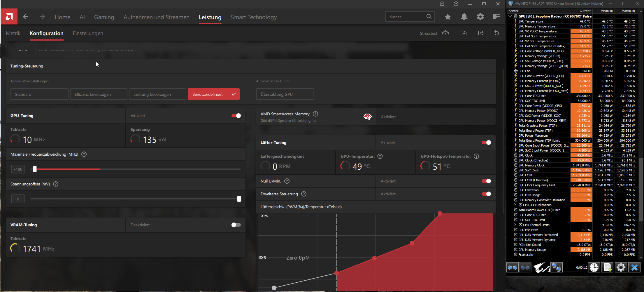Click the search magnifier icon

click(429, 17)
